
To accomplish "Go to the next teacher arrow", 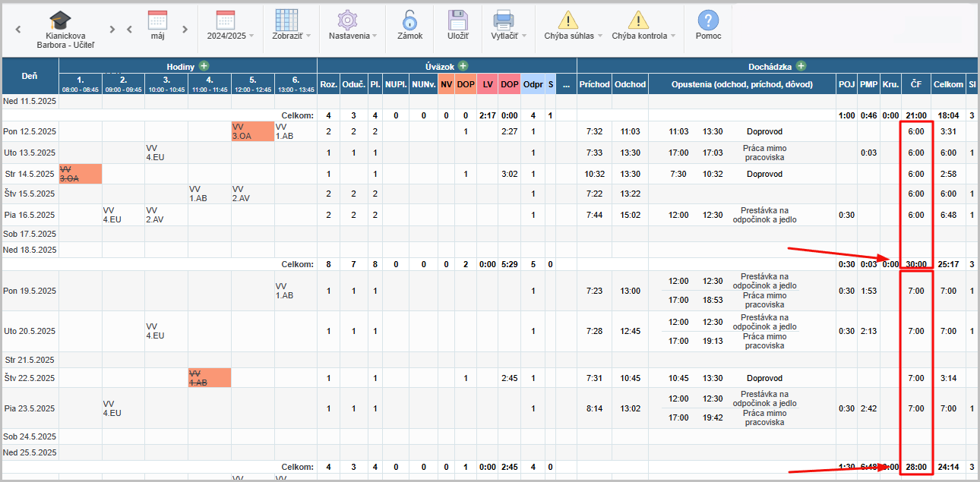I will (112, 30).
